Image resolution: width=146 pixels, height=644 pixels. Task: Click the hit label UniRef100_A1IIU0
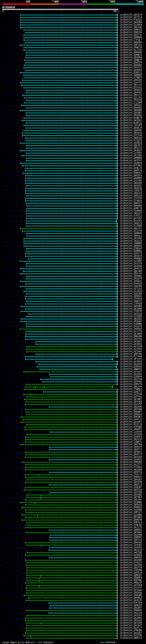(131, 50)
